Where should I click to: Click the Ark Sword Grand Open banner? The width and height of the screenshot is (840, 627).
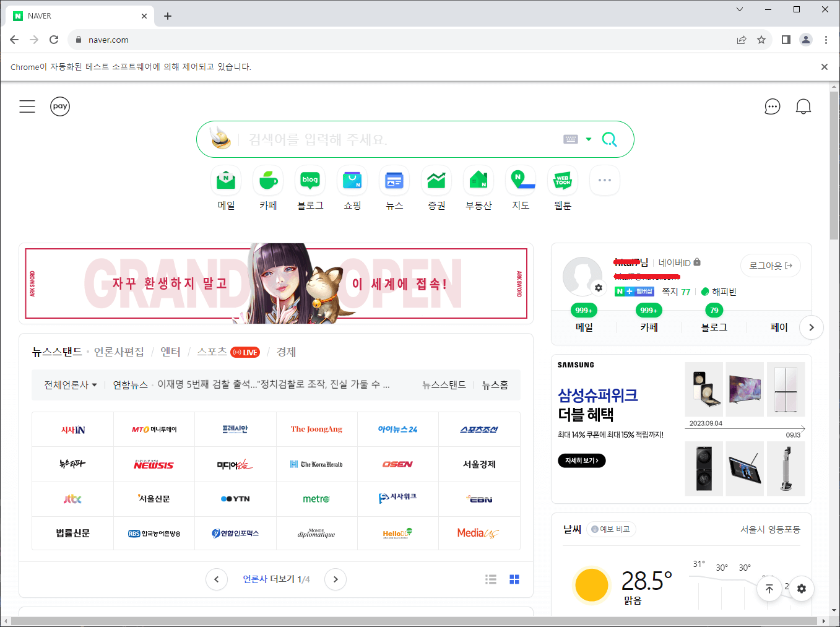[x=276, y=283]
